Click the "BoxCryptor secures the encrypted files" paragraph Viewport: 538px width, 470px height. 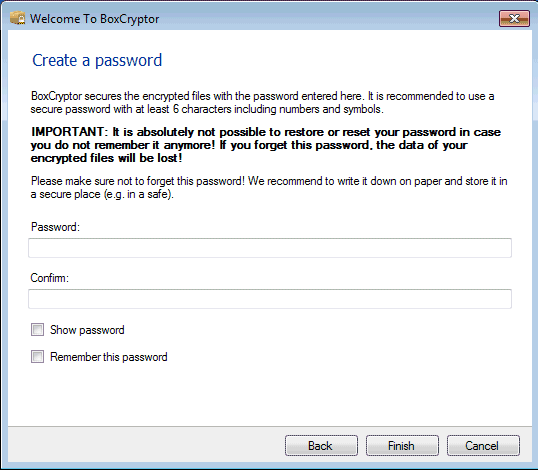point(262,103)
